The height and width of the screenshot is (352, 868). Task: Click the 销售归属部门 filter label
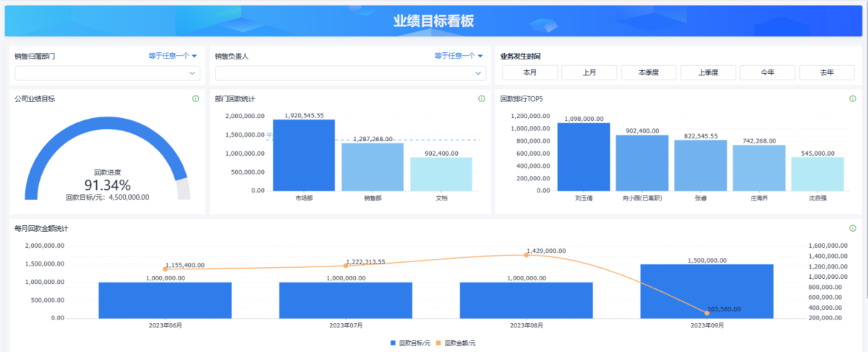(x=35, y=56)
